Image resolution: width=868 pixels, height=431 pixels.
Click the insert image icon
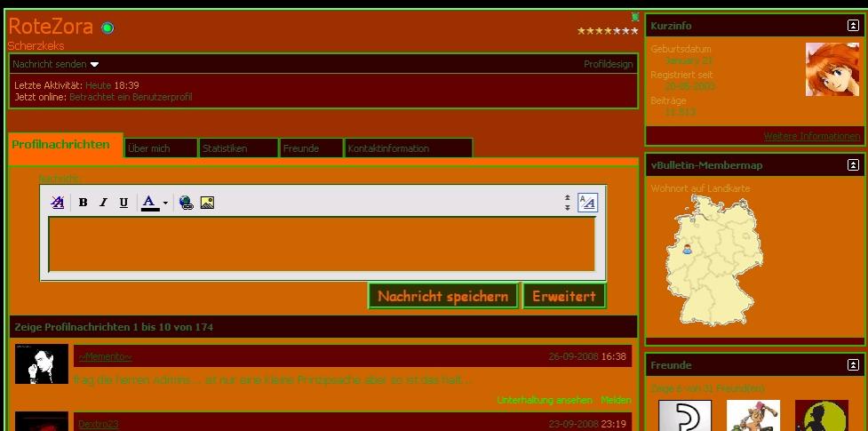click(x=207, y=203)
